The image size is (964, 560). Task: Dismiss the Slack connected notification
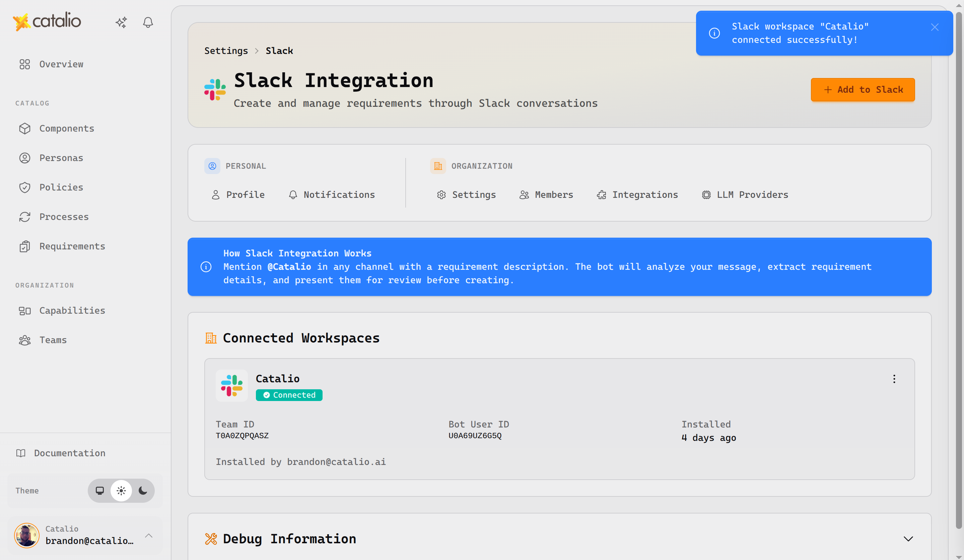(x=935, y=27)
